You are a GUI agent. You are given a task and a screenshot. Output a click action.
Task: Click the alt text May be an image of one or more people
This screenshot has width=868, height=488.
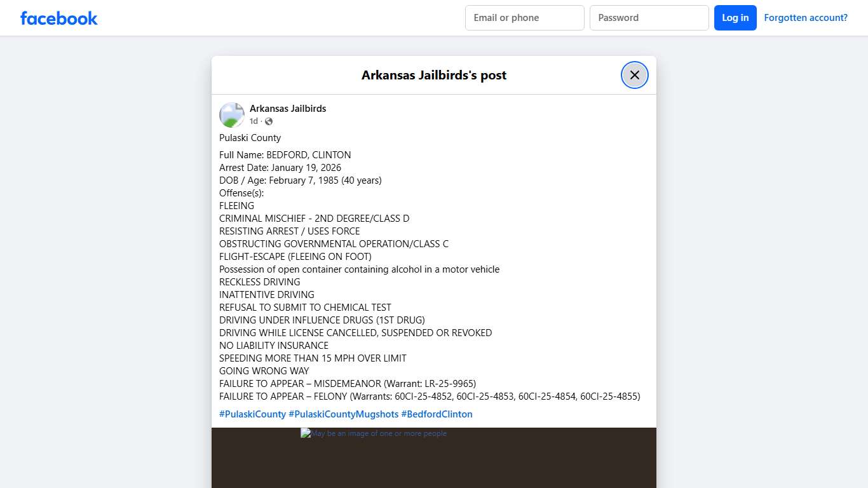(378, 433)
